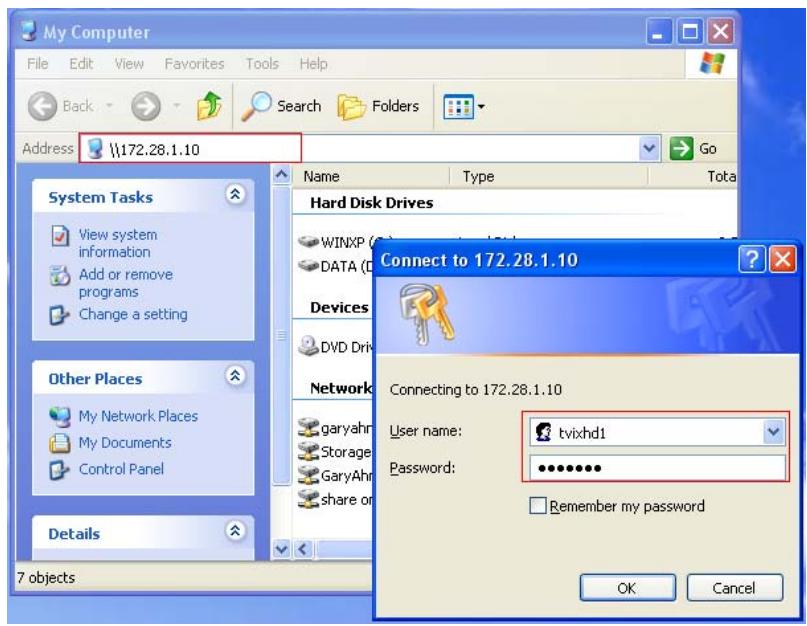Screen dimensions: 807x626
Task: Click the Hard Disk Drives group header
Action: 372,203
